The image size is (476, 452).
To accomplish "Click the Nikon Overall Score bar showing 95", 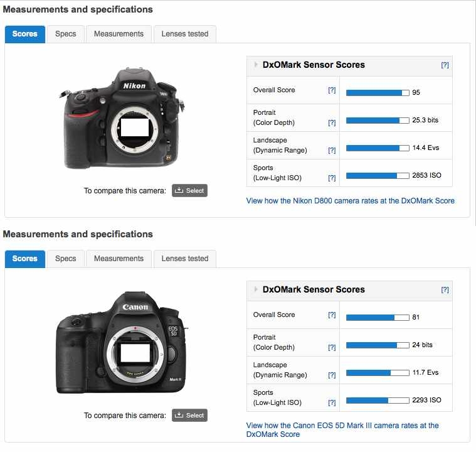I will (x=377, y=93).
